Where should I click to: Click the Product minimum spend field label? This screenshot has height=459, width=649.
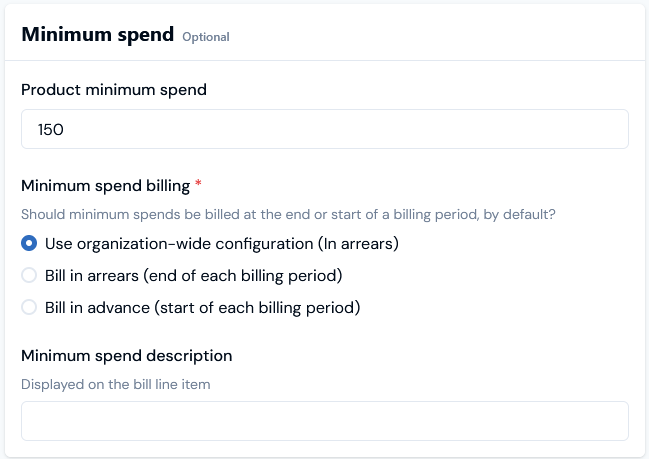(x=114, y=90)
